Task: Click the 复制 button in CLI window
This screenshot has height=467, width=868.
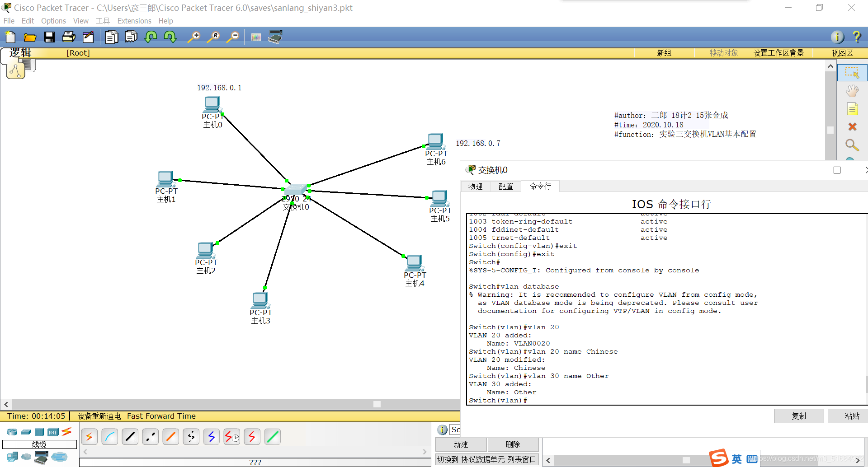Action: tap(799, 416)
